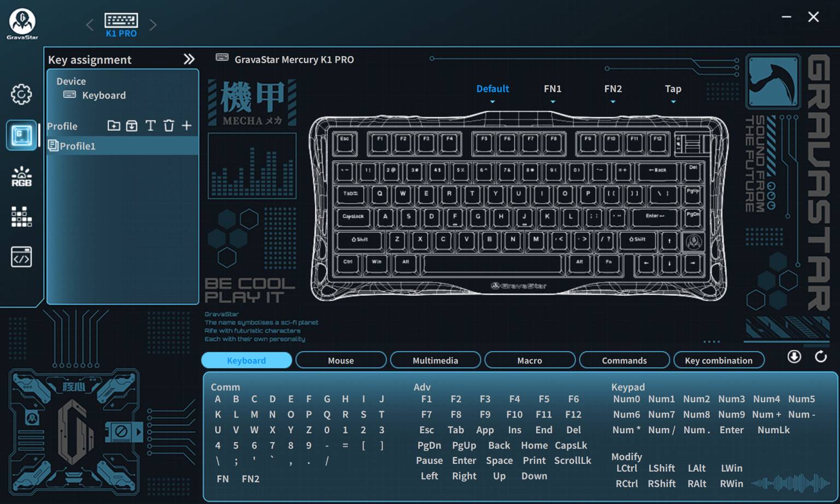Open the code commands sidebar panel
The height and width of the screenshot is (504, 840).
[21, 256]
